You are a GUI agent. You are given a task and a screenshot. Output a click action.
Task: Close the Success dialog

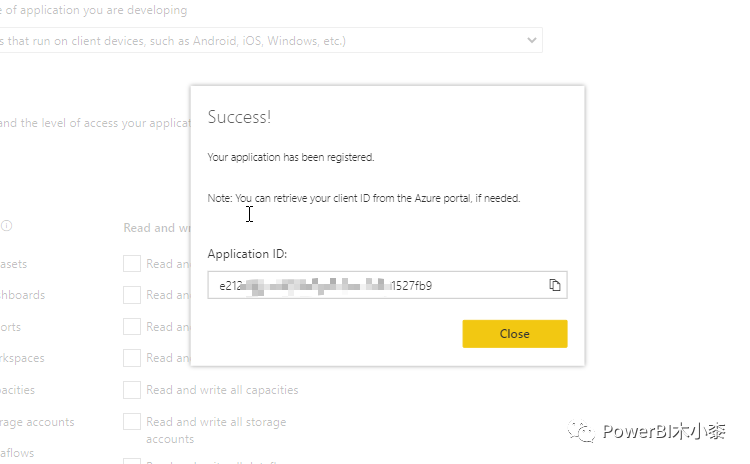(515, 334)
